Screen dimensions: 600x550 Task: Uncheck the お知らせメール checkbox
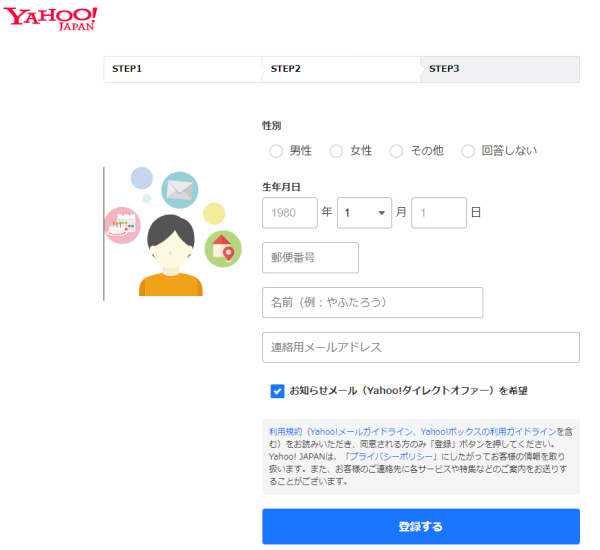277,391
